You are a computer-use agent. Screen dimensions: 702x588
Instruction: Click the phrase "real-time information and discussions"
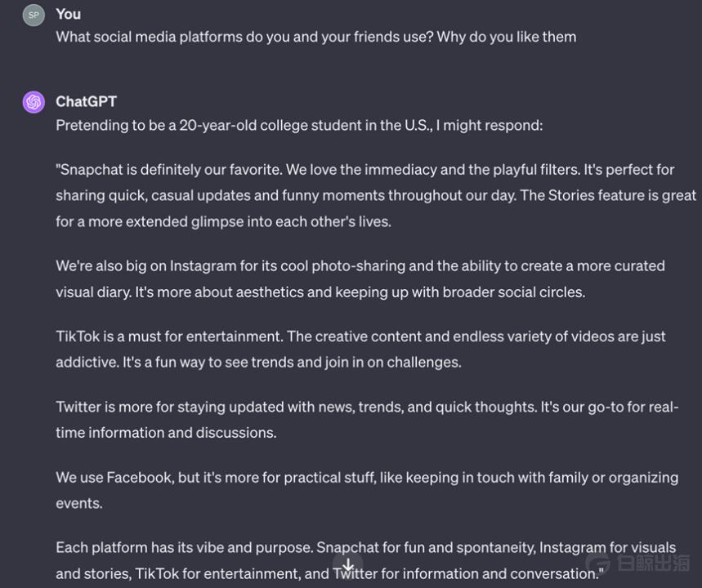pos(166,433)
